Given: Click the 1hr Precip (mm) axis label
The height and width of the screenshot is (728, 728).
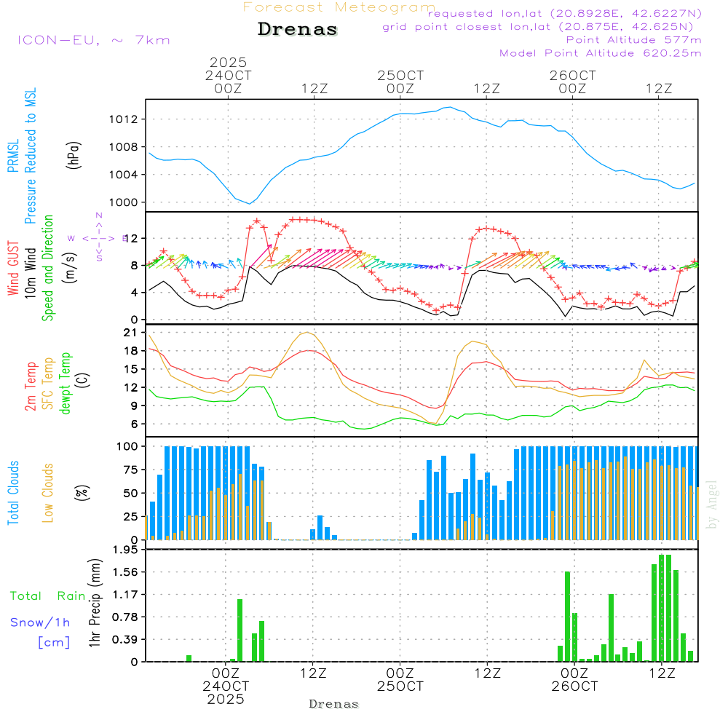Looking at the screenshot, I should pos(94,606).
